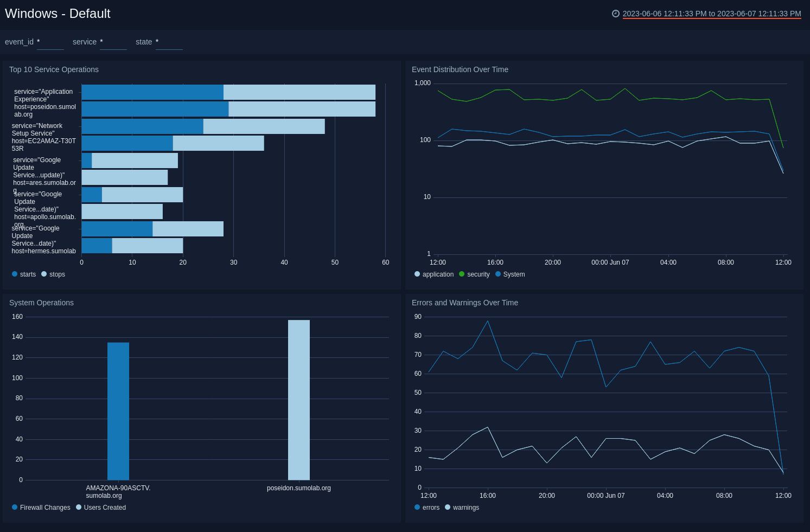810x532 pixels.
Task: Click the 1,000 y-axis label
Action: pyautogui.click(x=423, y=83)
